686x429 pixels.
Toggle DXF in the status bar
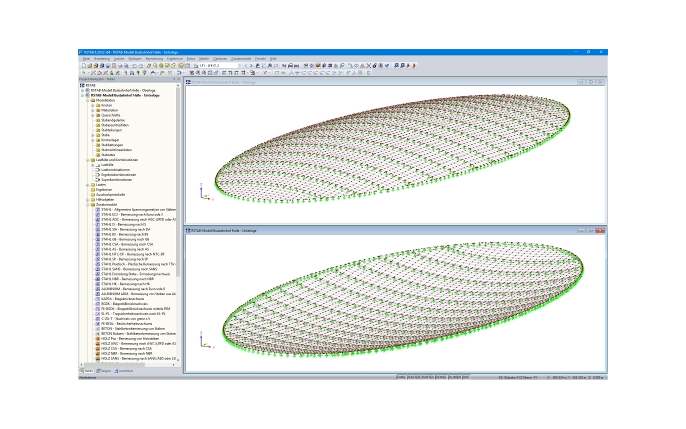466,377
